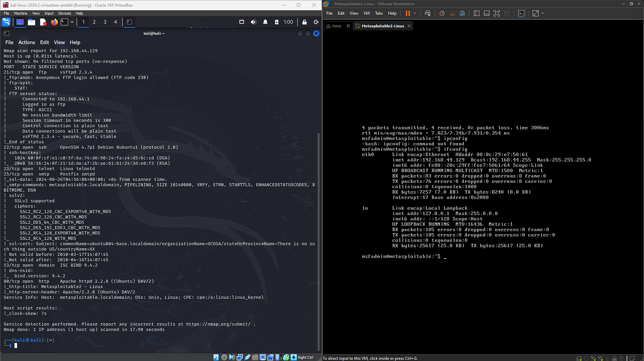The height and width of the screenshot is (361, 644).
Task: Open the terminal launcher in Kali panel
Action: [64, 22]
